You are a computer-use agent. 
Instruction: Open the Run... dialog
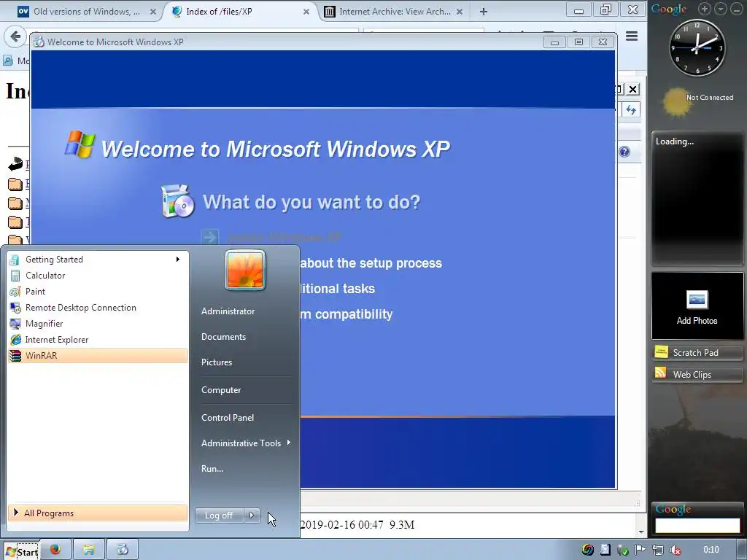point(212,469)
